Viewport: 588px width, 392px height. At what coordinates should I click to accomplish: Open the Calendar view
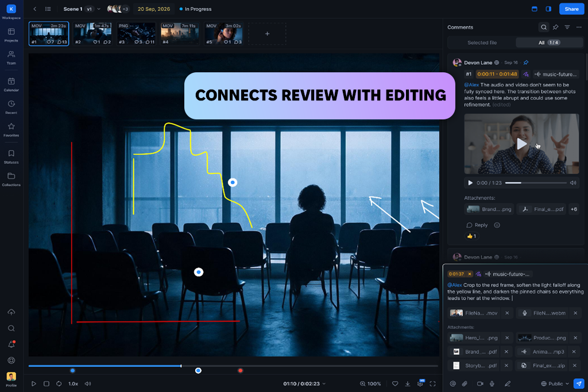tap(11, 84)
